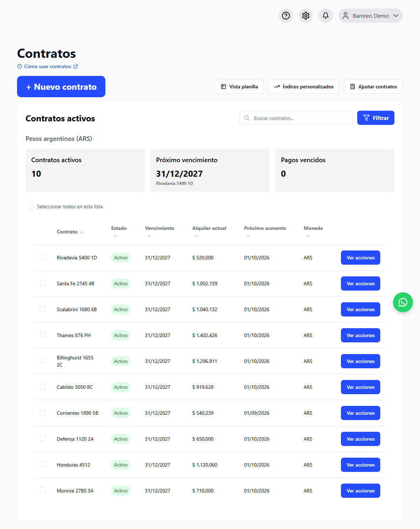The image size is (420, 529).
Task: Sort table by Estado column
Action: [x=119, y=232]
